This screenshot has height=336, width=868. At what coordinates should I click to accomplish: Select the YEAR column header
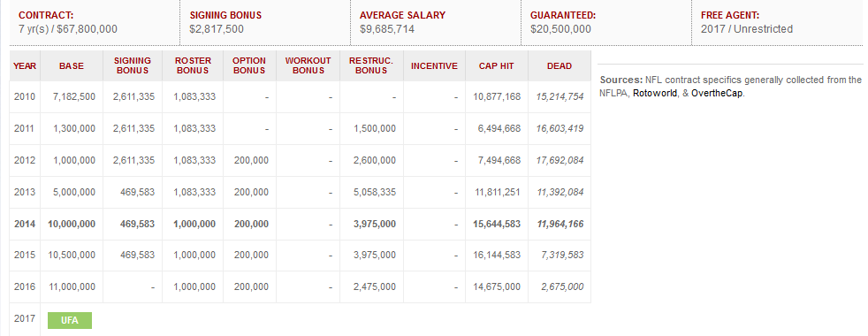pos(25,65)
